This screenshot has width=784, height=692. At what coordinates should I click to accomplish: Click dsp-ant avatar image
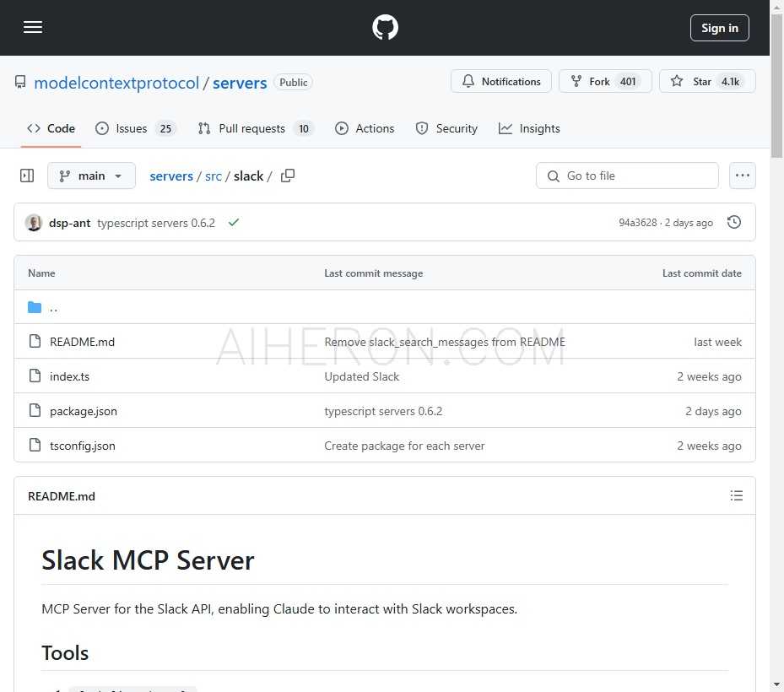(34, 223)
